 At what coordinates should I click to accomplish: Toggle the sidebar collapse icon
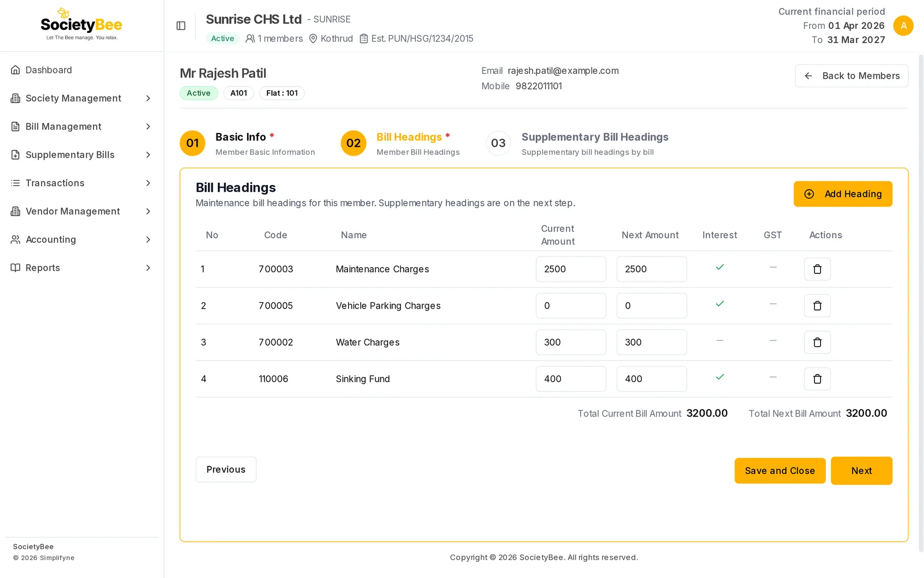pos(181,25)
